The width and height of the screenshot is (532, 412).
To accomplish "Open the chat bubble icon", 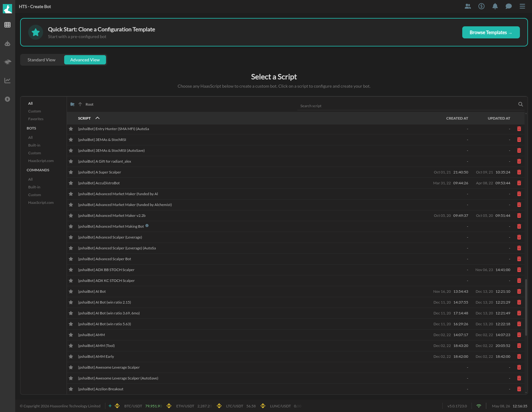I will click(508, 6).
